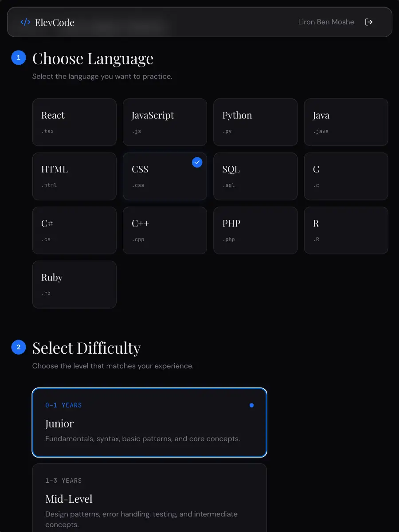This screenshot has height=532, width=399.
Task: Click the ElevCode code-brackets logo icon
Action: 25,22
